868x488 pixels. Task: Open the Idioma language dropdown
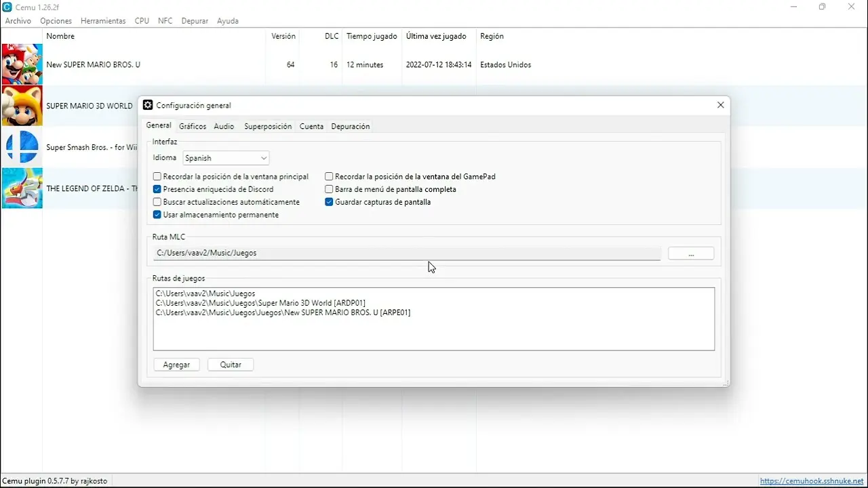coord(226,158)
